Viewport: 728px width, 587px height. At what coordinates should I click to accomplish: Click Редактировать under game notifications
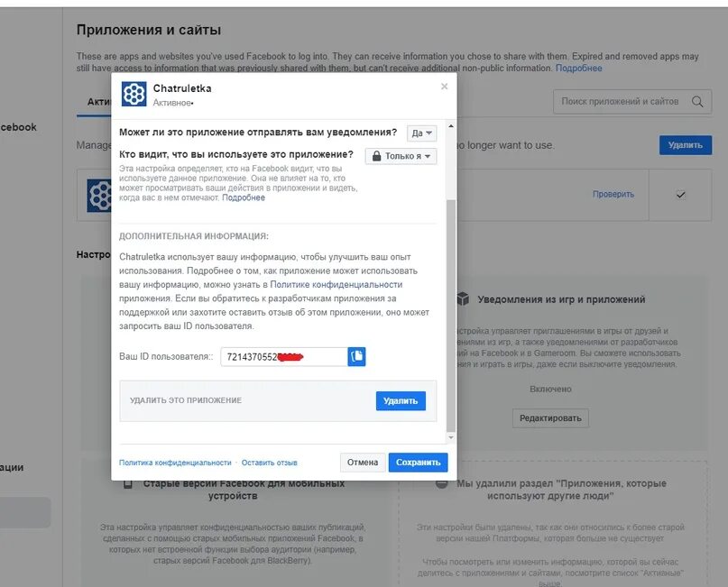pos(550,418)
